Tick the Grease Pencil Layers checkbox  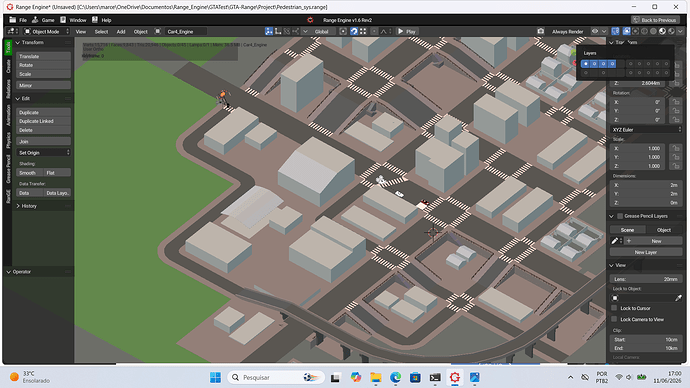620,216
